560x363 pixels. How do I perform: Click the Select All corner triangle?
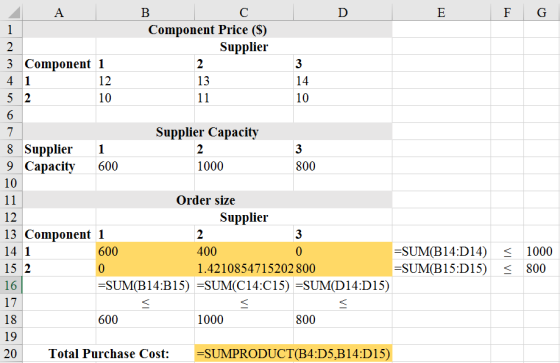(x=13, y=13)
